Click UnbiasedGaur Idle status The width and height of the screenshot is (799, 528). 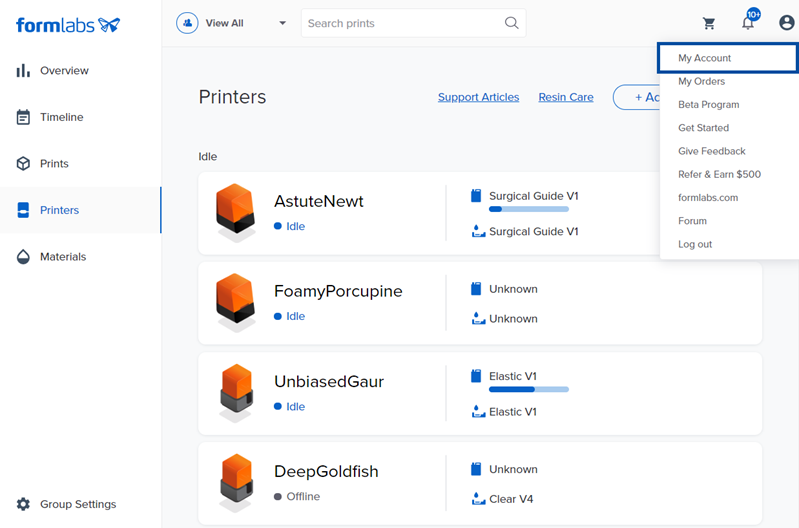coord(289,407)
